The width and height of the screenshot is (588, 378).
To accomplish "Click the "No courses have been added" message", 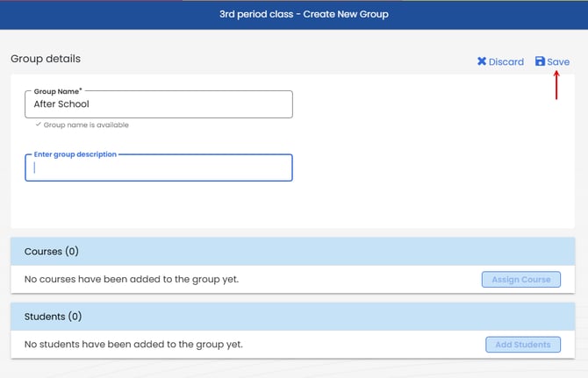I will point(132,280).
